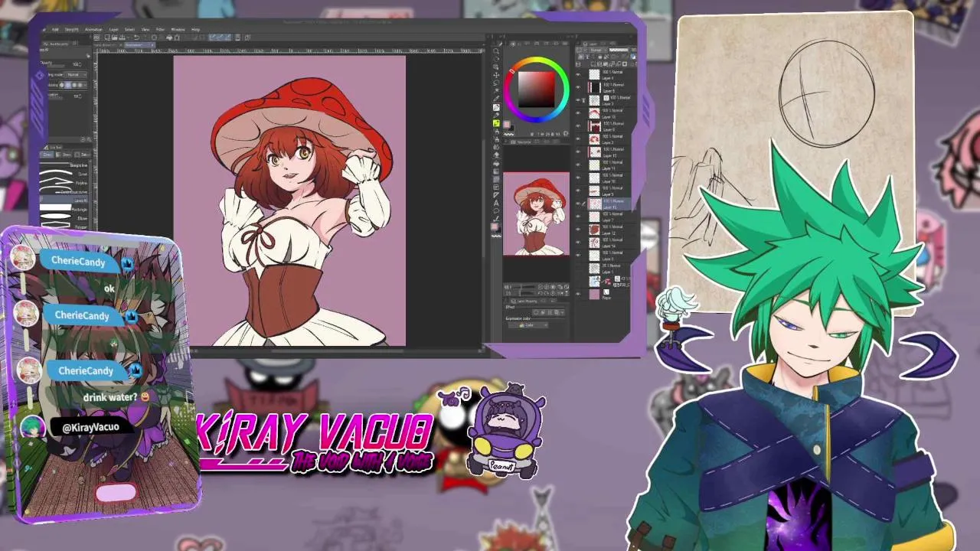Hide Layer 5 with its eye icon
The width and height of the screenshot is (980, 551).
point(578,191)
